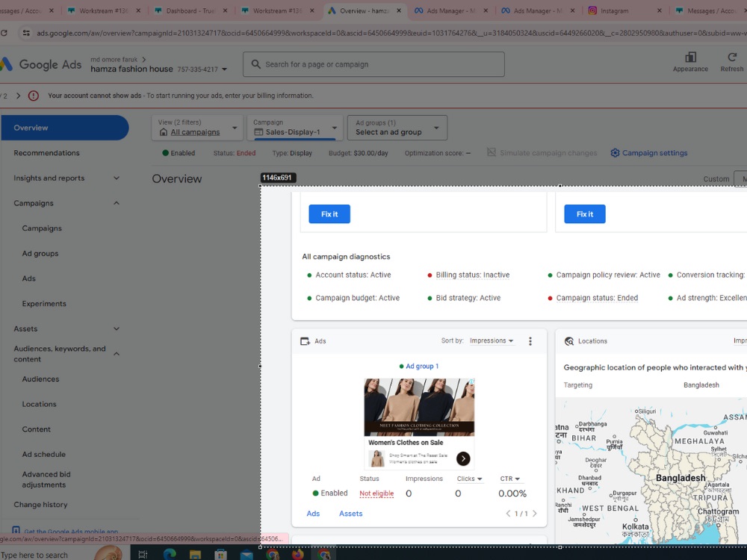Viewport: 747px width, 560px height.
Task: Click the Assets link below the ad table
Action: pyautogui.click(x=350, y=514)
